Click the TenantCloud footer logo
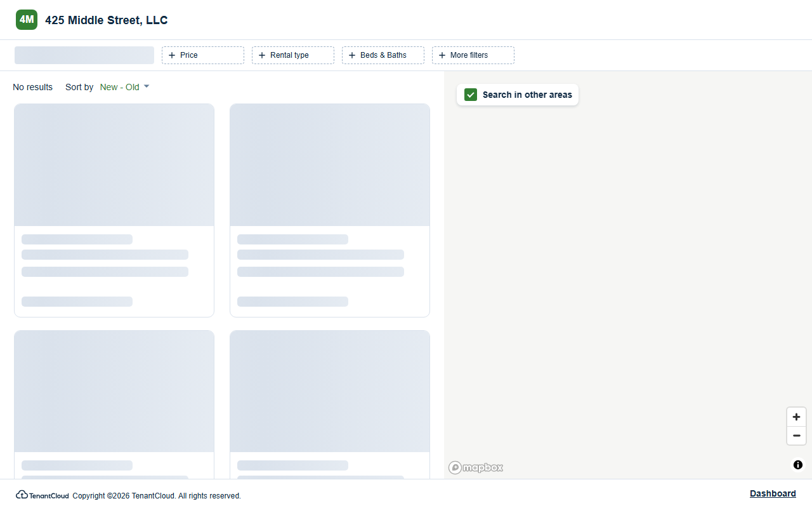The width and height of the screenshot is (812, 508). 43,495
